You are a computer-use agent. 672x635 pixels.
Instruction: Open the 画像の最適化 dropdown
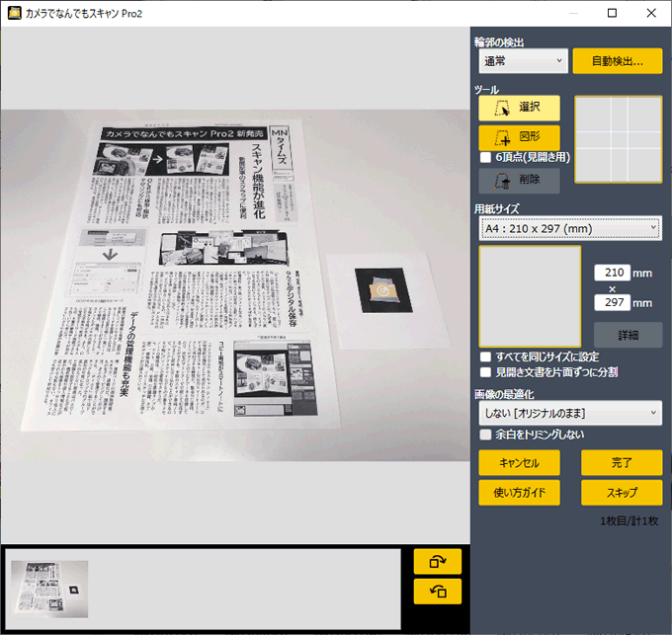570,413
